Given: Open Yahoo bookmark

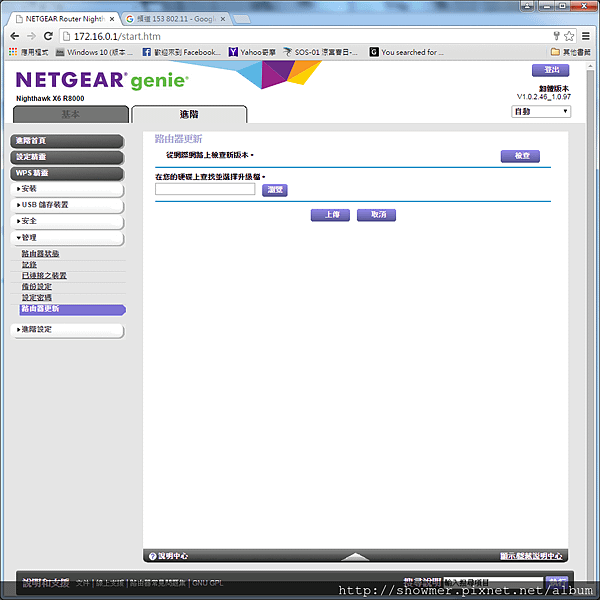Looking at the screenshot, I should 252,52.
